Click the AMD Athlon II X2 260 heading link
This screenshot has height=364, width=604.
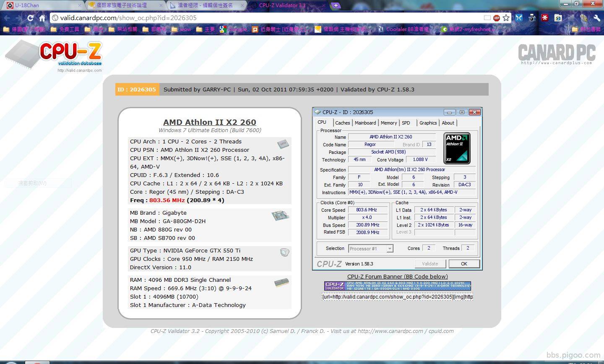coord(210,122)
